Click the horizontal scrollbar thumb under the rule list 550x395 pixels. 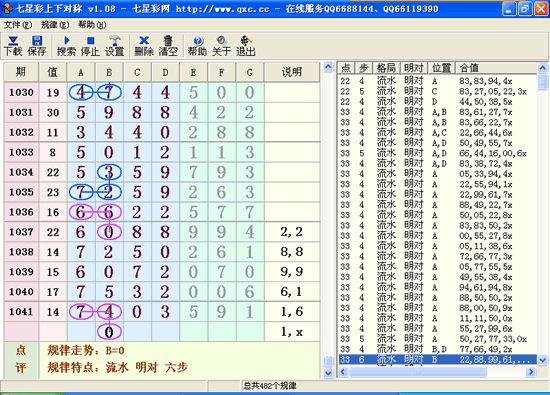tap(418, 371)
